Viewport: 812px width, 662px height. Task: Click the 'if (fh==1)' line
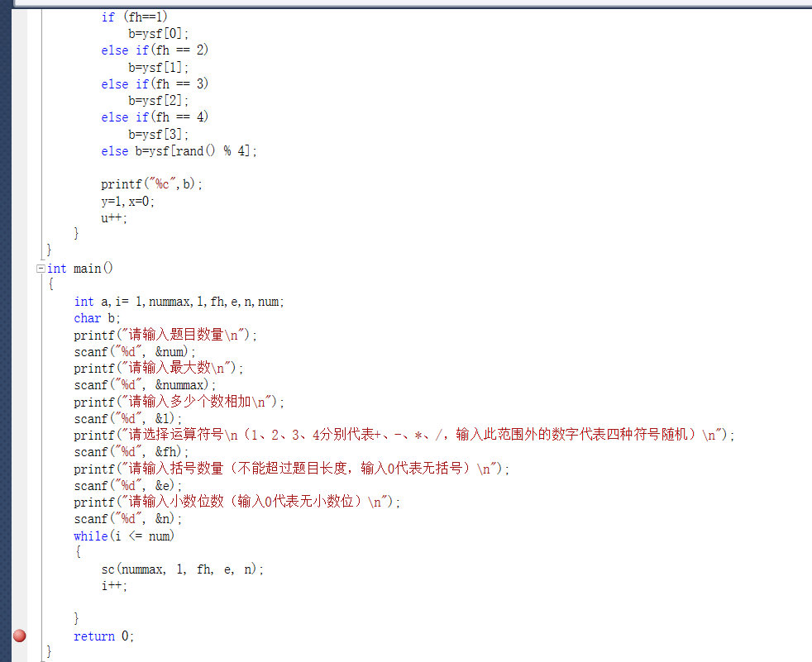tap(135, 17)
